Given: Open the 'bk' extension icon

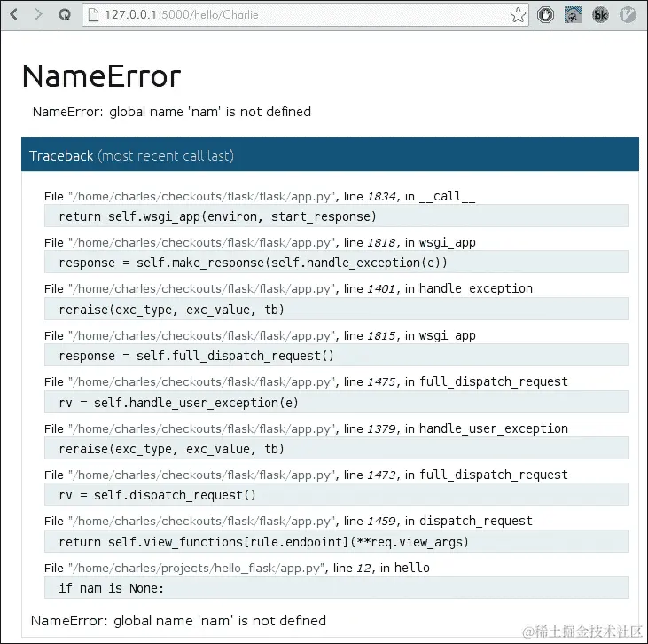Looking at the screenshot, I should [x=600, y=15].
